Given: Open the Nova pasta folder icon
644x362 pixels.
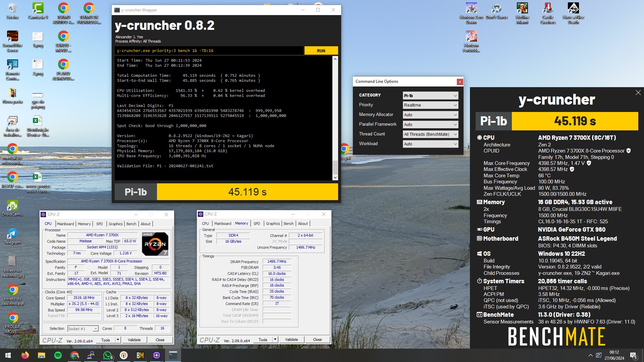Looking at the screenshot, I should pyautogui.click(x=12, y=95).
